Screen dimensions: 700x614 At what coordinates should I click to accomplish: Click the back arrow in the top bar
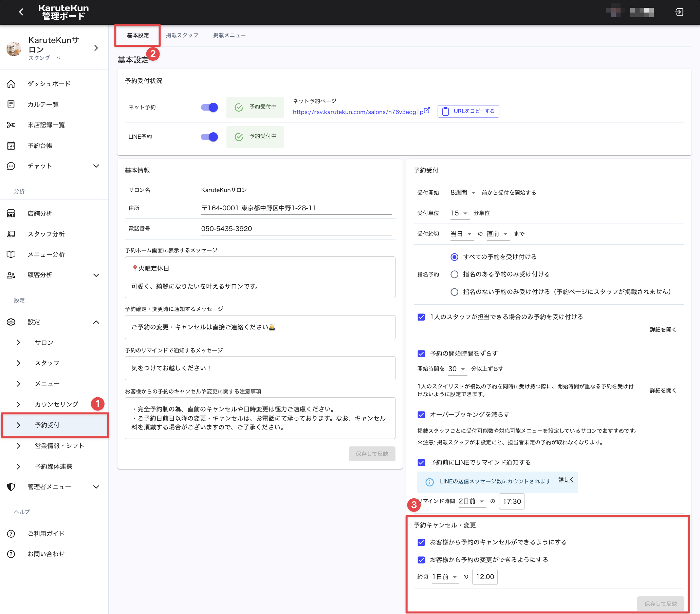click(x=21, y=12)
